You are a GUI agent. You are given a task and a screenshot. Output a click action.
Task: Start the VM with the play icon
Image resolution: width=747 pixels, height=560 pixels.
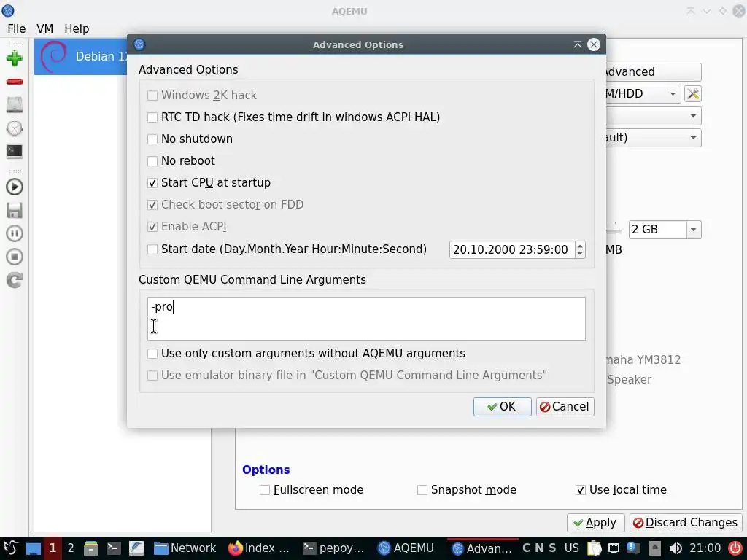[15, 187]
